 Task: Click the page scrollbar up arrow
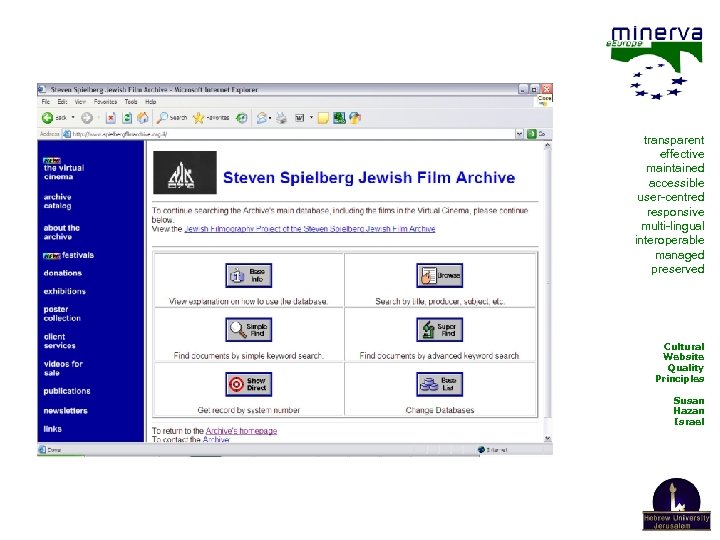547,146
